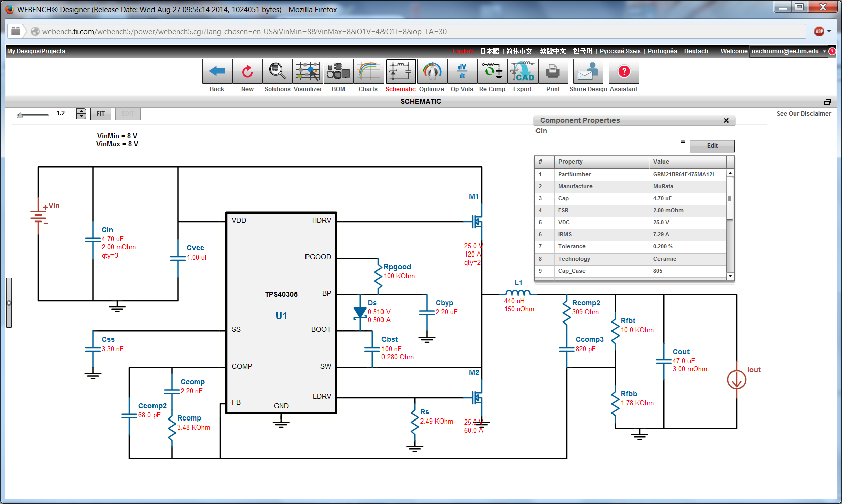Switch language to Português
Screen dimensions: 842x504
(662, 51)
